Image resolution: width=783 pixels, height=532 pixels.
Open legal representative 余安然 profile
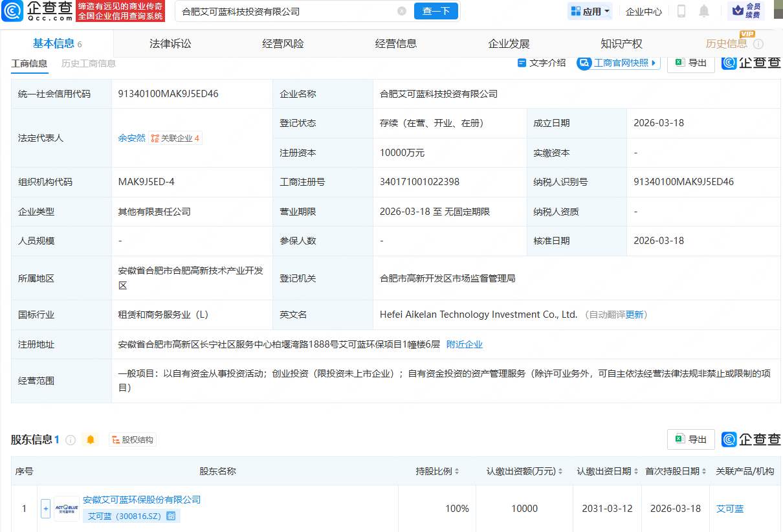tap(131, 138)
